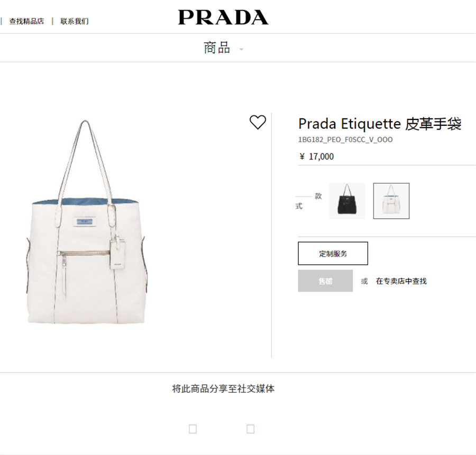The image size is (476, 455).
Task: Open 在专卖店中查找 link
Action: click(401, 281)
